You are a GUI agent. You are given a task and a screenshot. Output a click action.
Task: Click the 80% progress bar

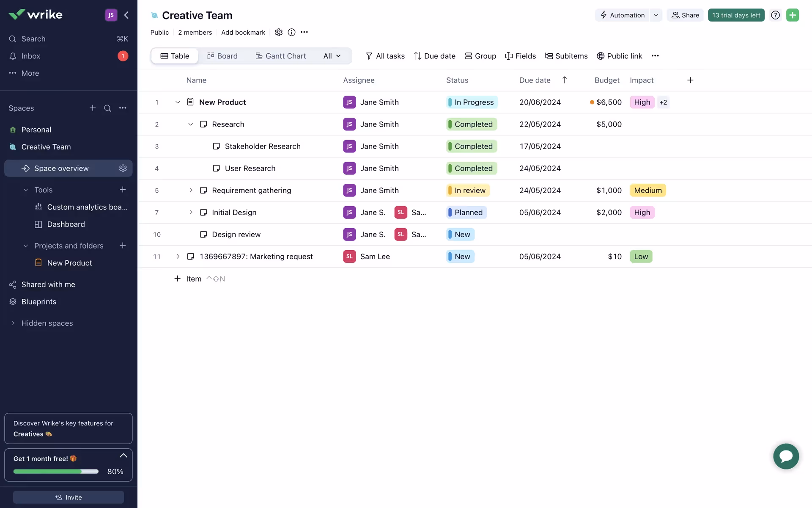56,471
